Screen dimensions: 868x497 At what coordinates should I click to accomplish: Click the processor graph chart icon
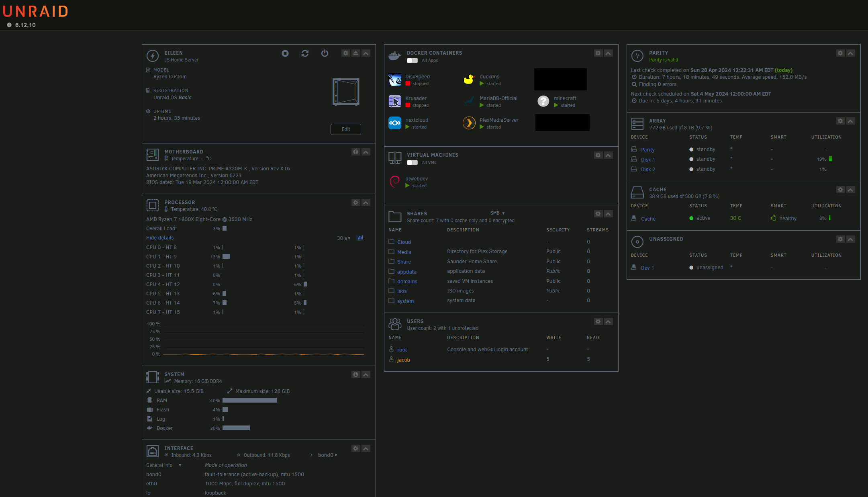[360, 238]
